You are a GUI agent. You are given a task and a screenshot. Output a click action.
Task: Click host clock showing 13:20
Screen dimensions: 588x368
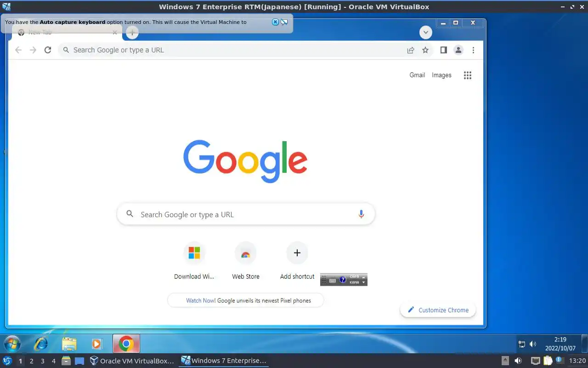577,361
